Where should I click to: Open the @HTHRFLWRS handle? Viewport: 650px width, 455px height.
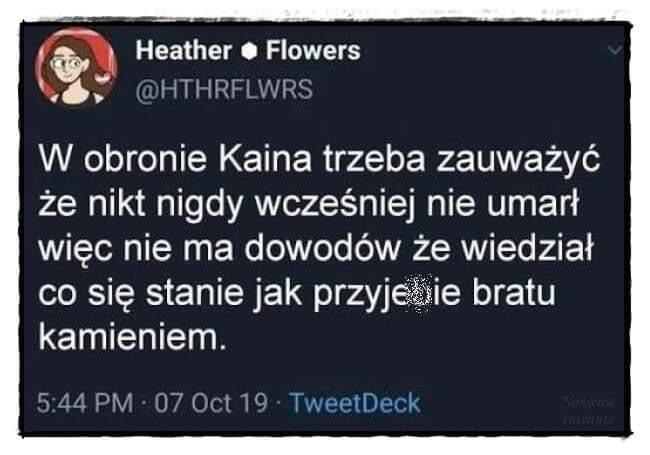(x=224, y=89)
